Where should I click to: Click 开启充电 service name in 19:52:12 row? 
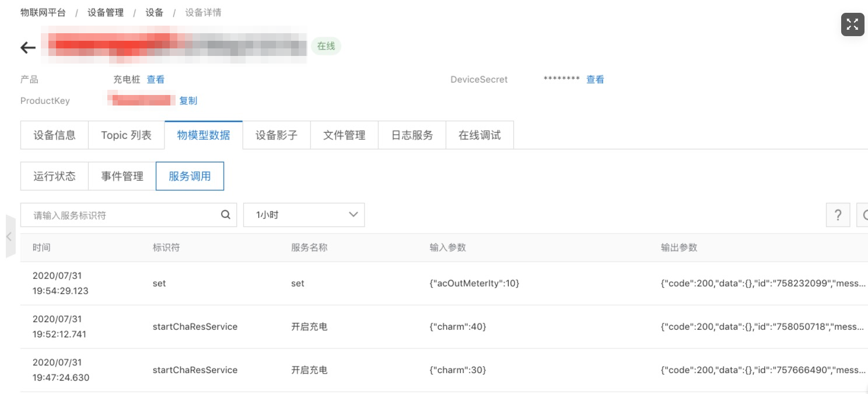pyautogui.click(x=309, y=326)
